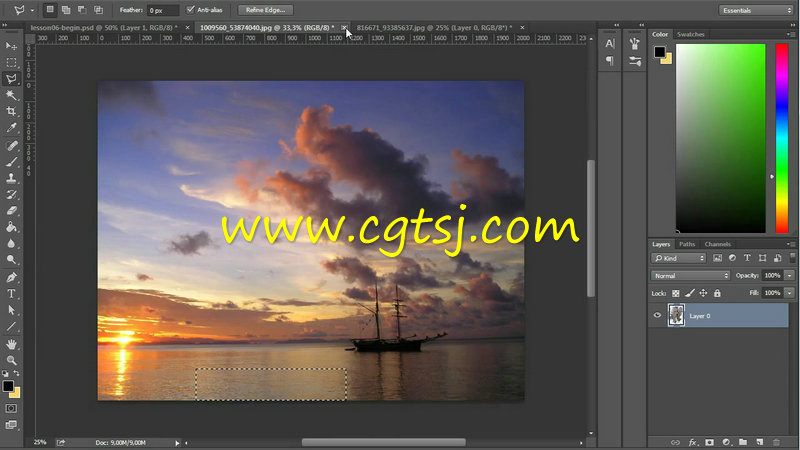
Task: Select the Polygonal Lasso tool in toolbox
Action: [11, 79]
